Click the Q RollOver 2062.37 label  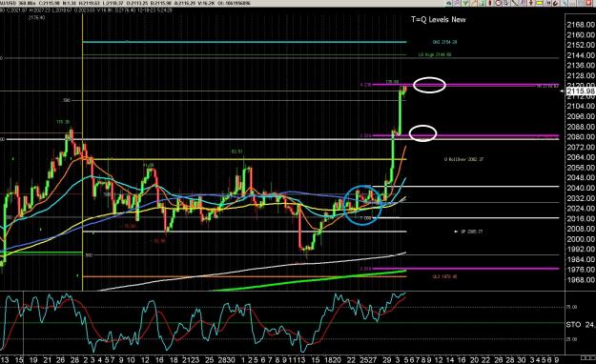point(463,159)
